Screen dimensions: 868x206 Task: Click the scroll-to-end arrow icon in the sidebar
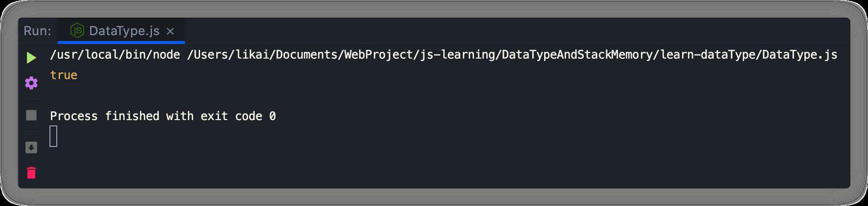[x=31, y=147]
